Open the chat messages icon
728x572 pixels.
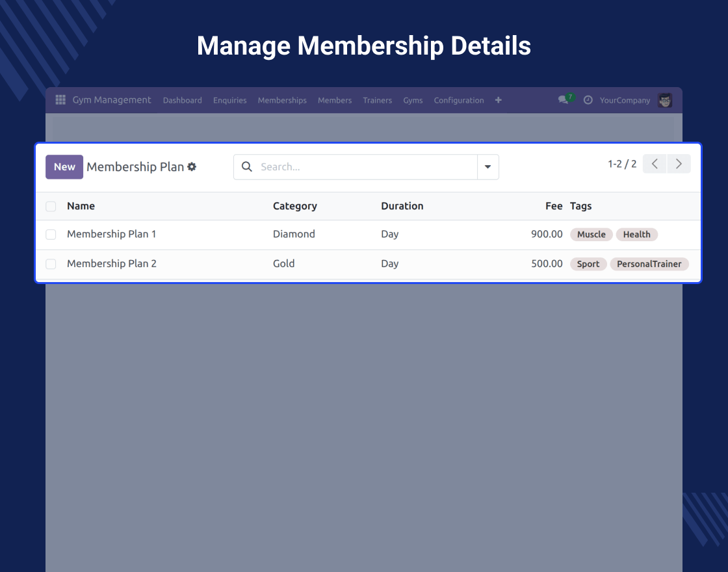pyautogui.click(x=564, y=100)
